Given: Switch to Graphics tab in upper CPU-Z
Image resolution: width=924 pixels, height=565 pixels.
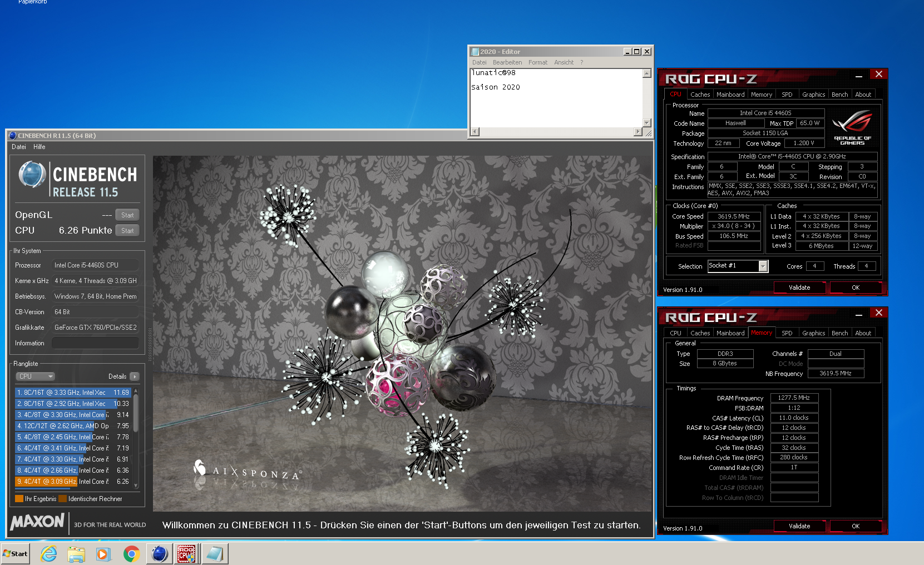Looking at the screenshot, I should [x=813, y=95].
